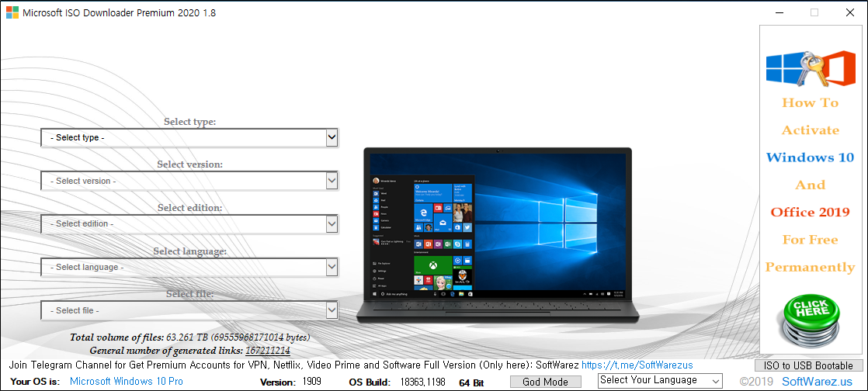The width and height of the screenshot is (868, 391).
Task: Click the 'Permanently' banner text
Action: tap(810, 267)
